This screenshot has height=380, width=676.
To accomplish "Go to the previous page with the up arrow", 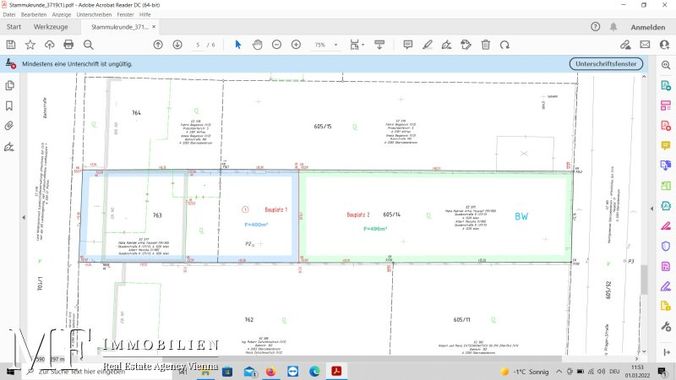I will [158, 44].
